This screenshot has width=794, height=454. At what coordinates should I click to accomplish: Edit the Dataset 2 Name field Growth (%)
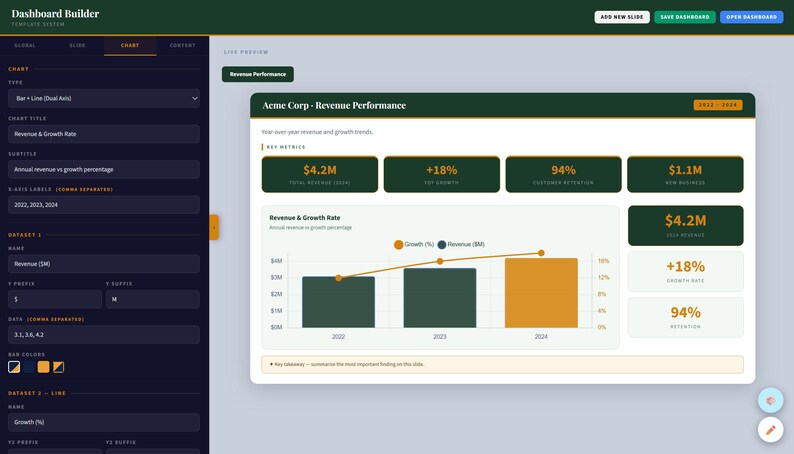click(104, 422)
